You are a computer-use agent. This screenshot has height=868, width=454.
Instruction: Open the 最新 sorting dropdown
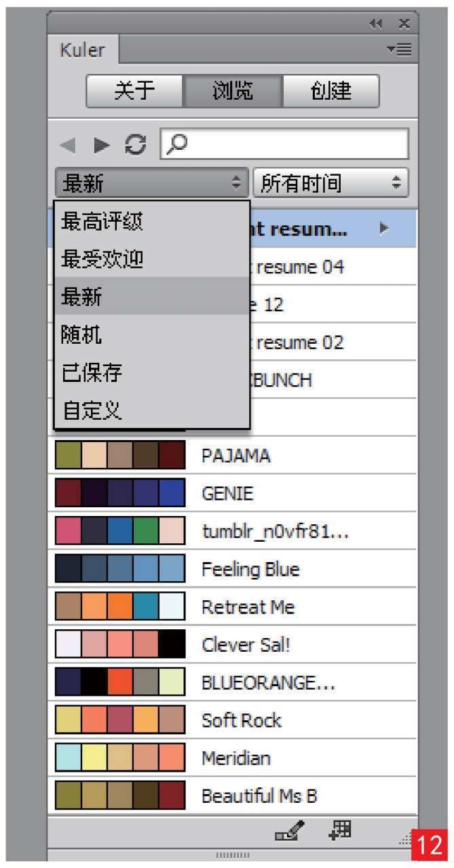151,183
